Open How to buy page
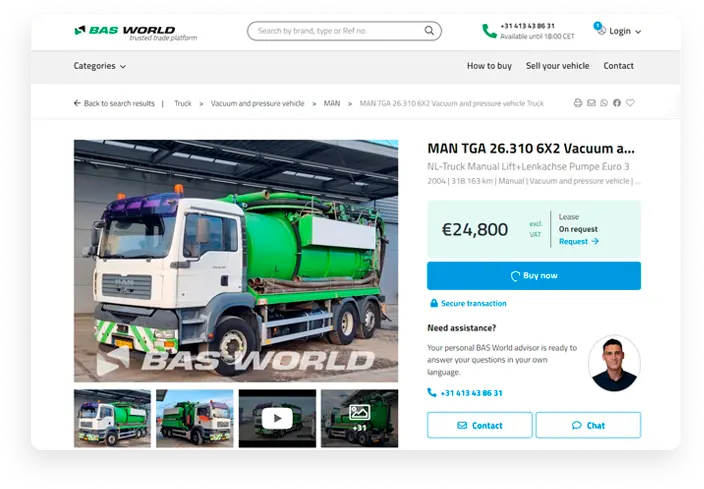This screenshot has width=704, height=489. 489,66
